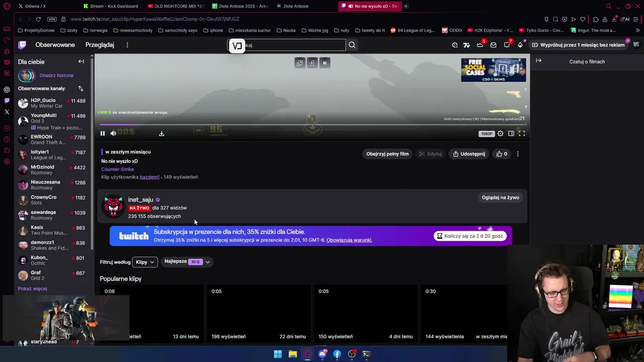The image size is (644, 362).
Task: Click the Twitch search magnifier button
Action: (x=352, y=45)
